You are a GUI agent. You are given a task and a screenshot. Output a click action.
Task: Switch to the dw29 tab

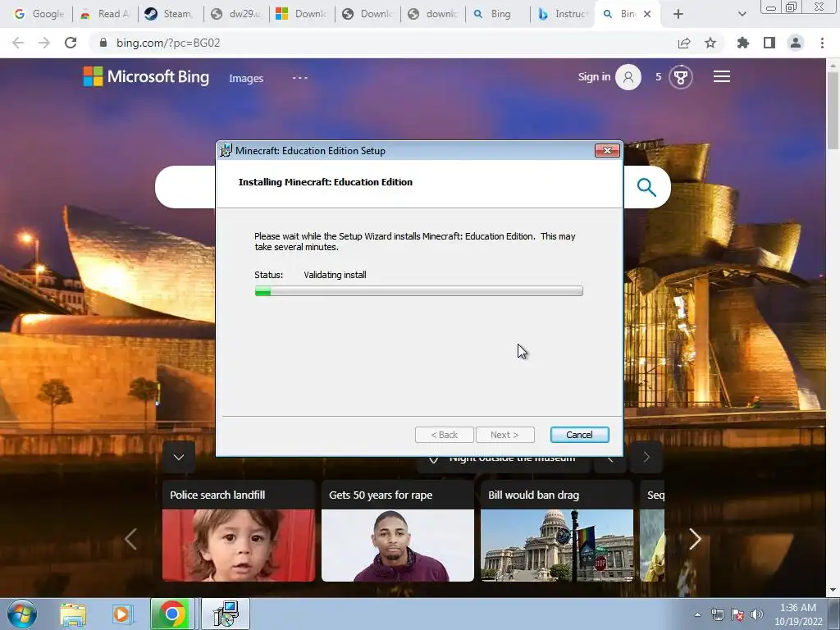coord(236,14)
